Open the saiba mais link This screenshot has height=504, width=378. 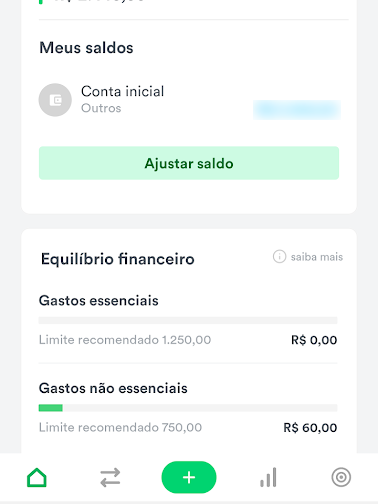coord(317,257)
